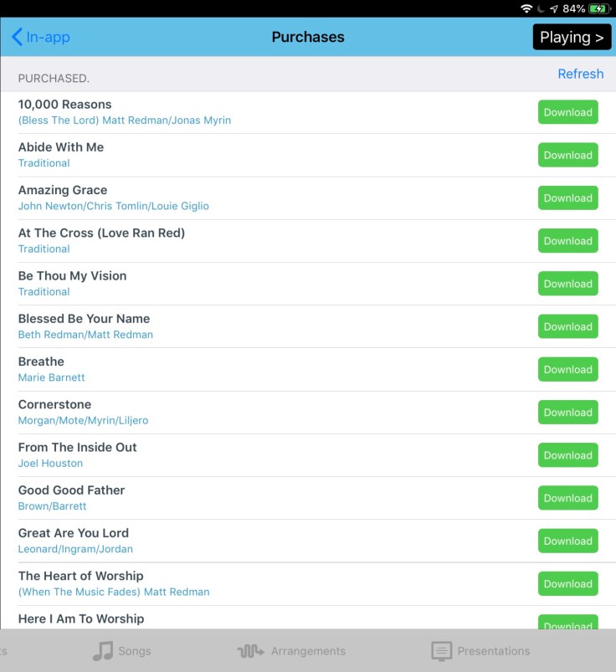
Task: Select the Breathe song row
Action: 251,369
